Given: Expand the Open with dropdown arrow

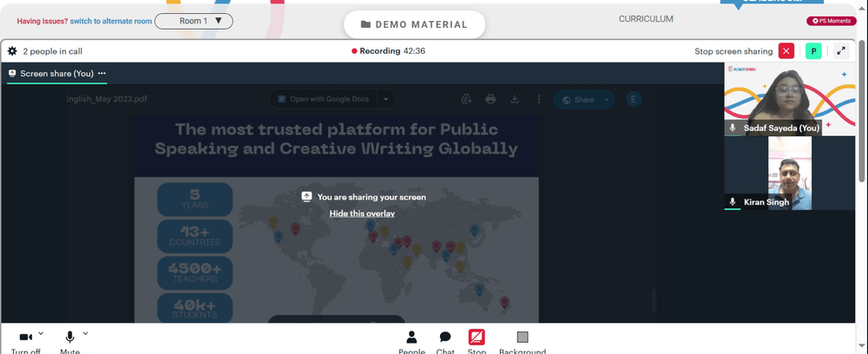Looking at the screenshot, I should pyautogui.click(x=386, y=100).
